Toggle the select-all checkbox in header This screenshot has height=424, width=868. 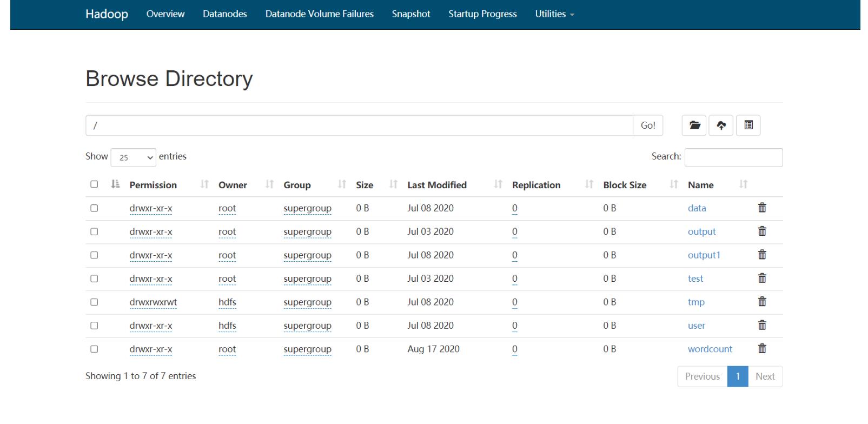94,184
